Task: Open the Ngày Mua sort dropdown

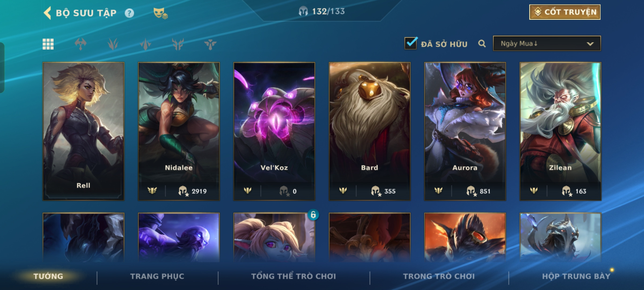Action: (547, 44)
